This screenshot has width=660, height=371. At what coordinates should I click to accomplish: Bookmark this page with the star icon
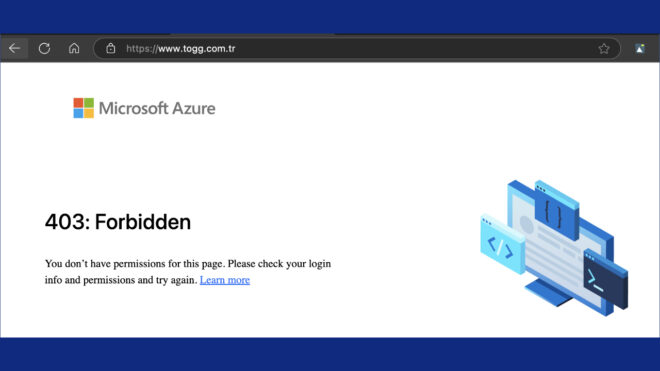point(604,49)
